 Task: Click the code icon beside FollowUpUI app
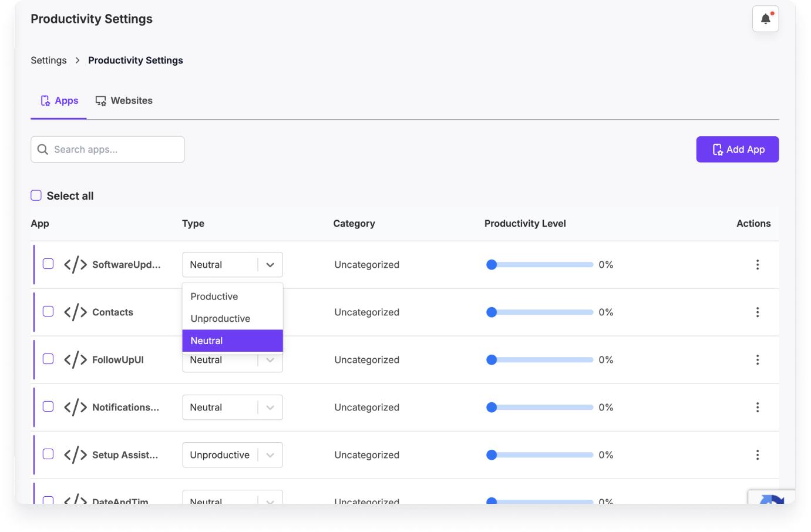[x=75, y=360]
